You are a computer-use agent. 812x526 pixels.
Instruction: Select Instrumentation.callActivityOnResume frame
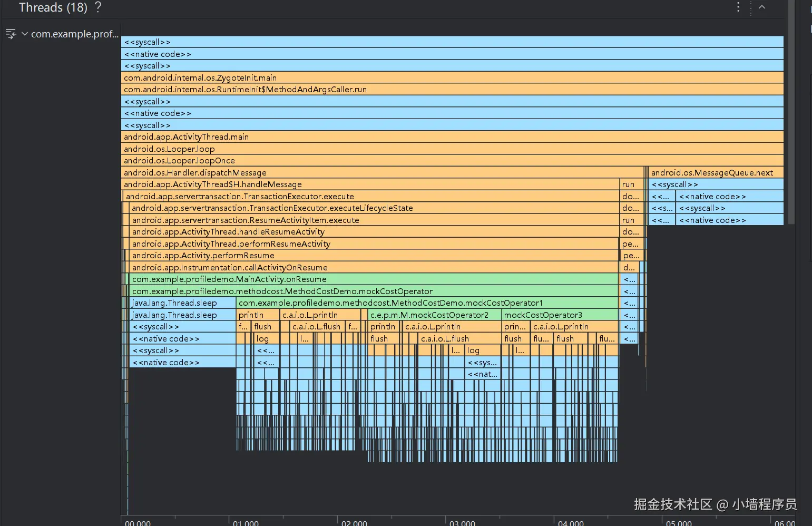[x=374, y=267]
